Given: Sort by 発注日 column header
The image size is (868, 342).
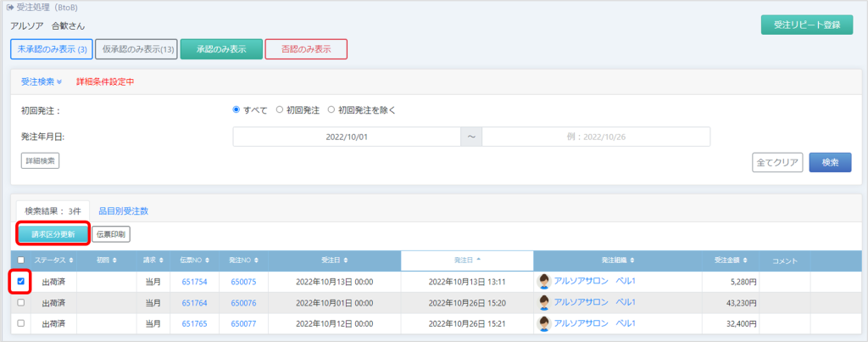Looking at the screenshot, I should pyautogui.click(x=466, y=260).
